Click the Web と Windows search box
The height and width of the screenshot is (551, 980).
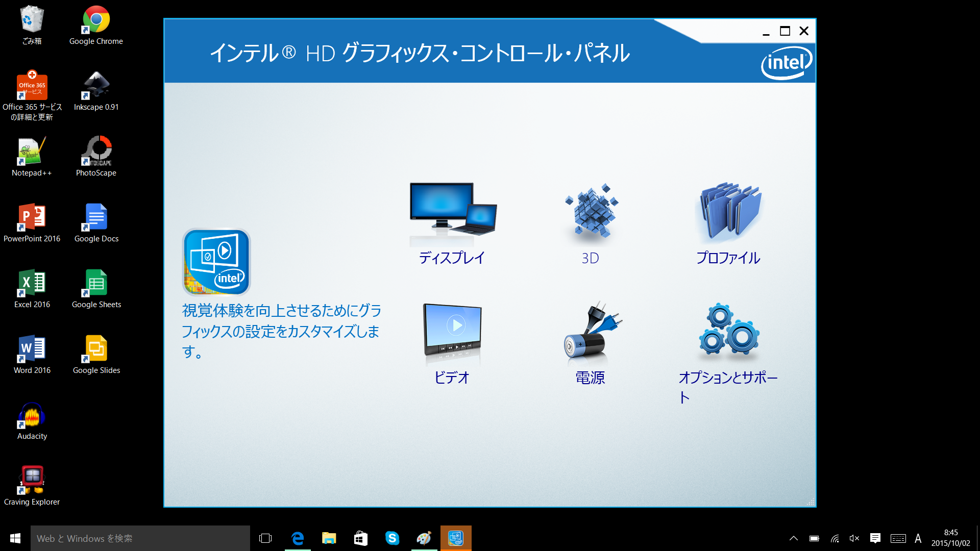pos(140,538)
